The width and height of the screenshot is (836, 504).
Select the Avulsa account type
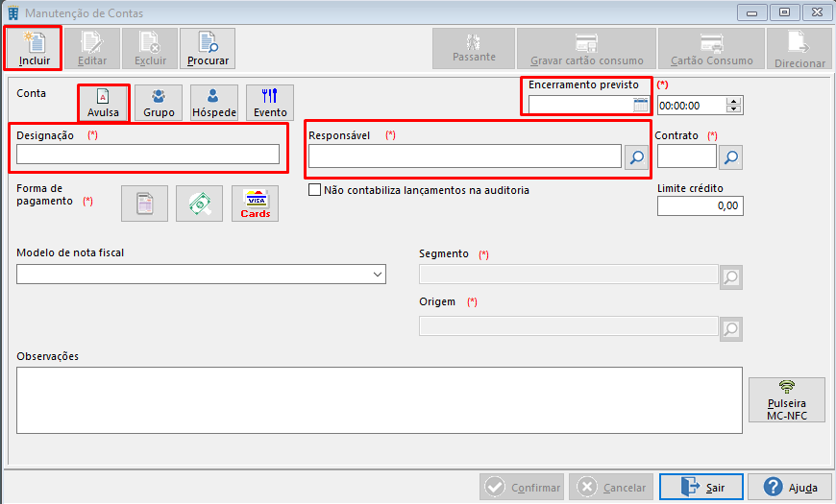104,103
